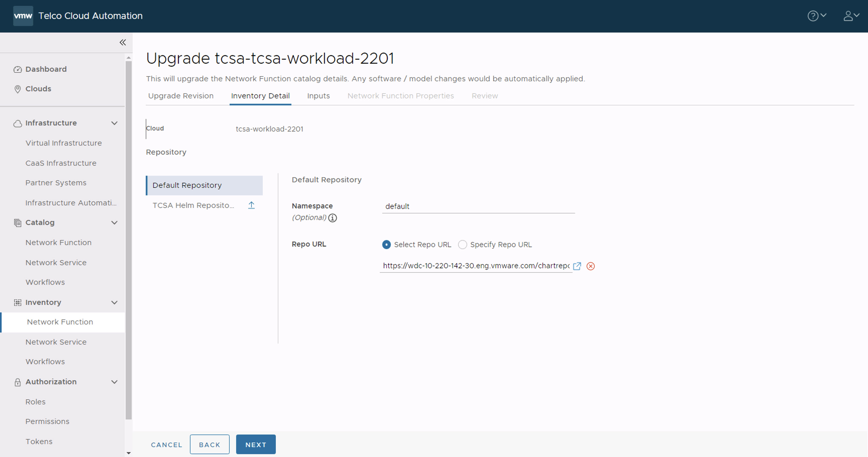
Task: Click sidebar scrollbar up arrow
Action: coord(128,58)
